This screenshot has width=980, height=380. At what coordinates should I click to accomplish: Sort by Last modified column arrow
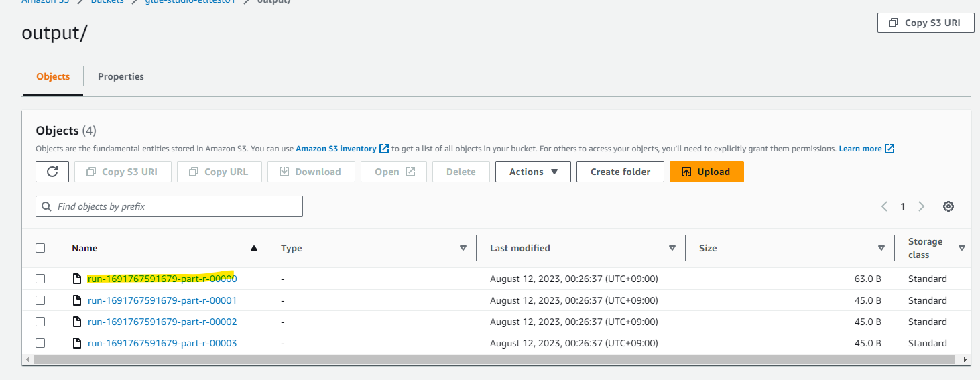pos(672,248)
